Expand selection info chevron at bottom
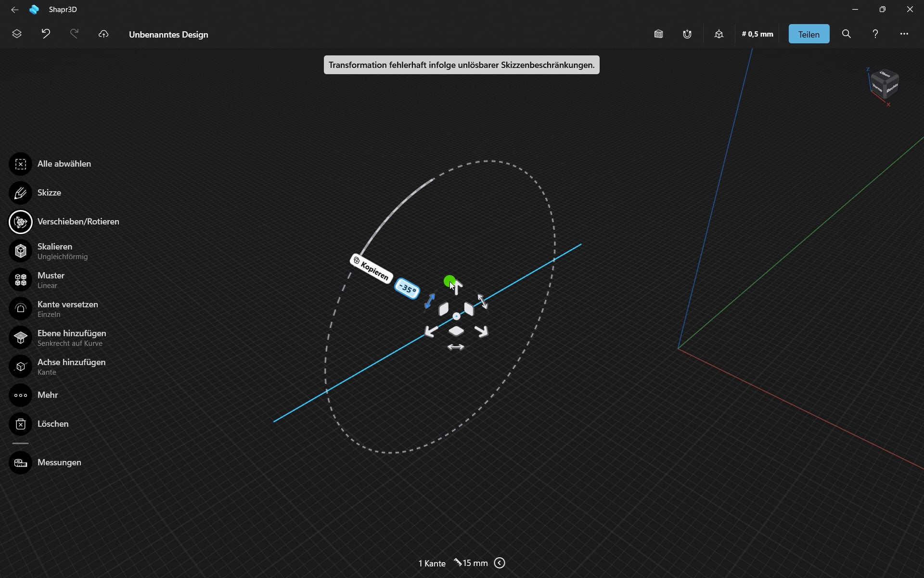This screenshot has height=578, width=924. tap(500, 563)
